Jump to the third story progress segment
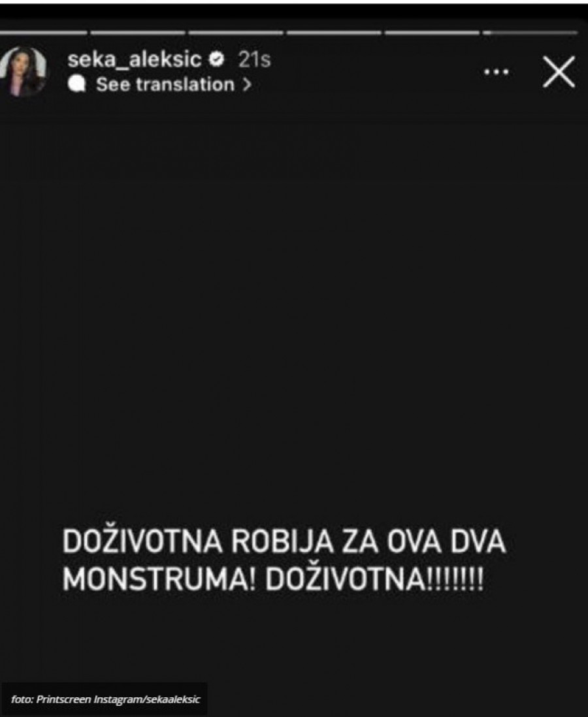The width and height of the screenshot is (588, 717). coord(236,33)
